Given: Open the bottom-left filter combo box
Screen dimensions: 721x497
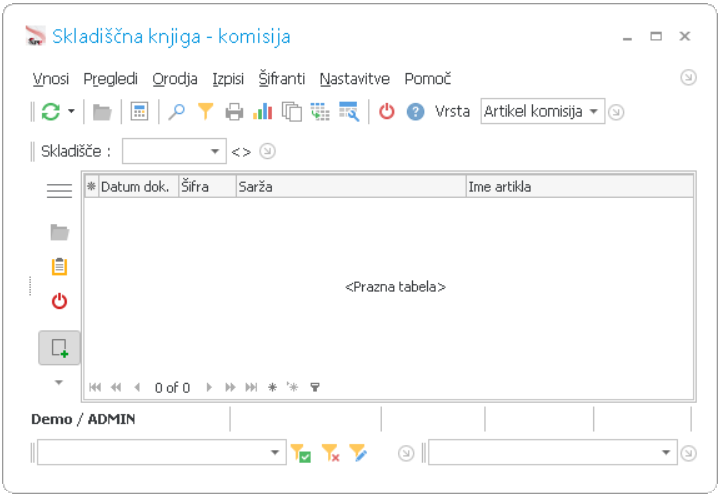Looking at the screenshot, I should pyautogui.click(x=162, y=452).
